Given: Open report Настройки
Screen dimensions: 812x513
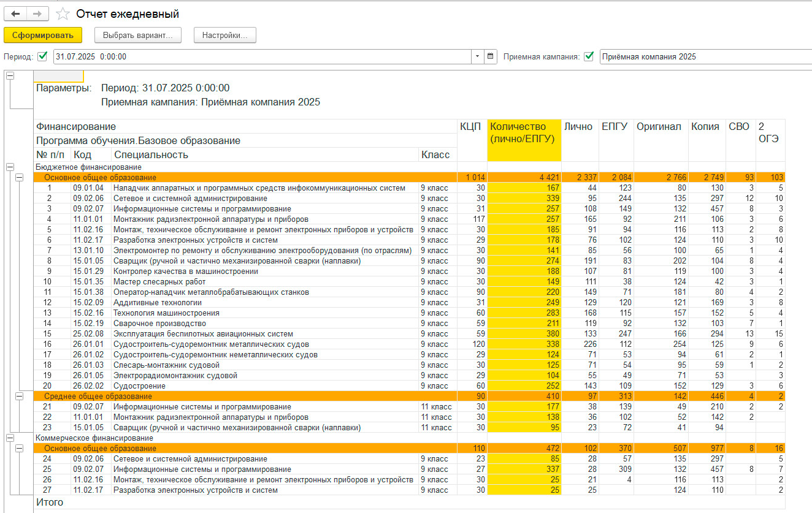Looking at the screenshot, I should pos(225,35).
